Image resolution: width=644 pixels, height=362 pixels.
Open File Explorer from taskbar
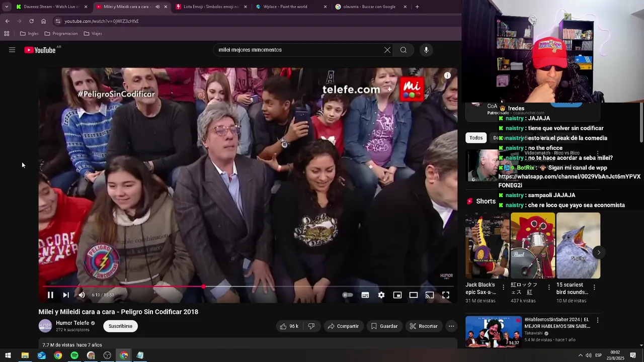pos(25,355)
